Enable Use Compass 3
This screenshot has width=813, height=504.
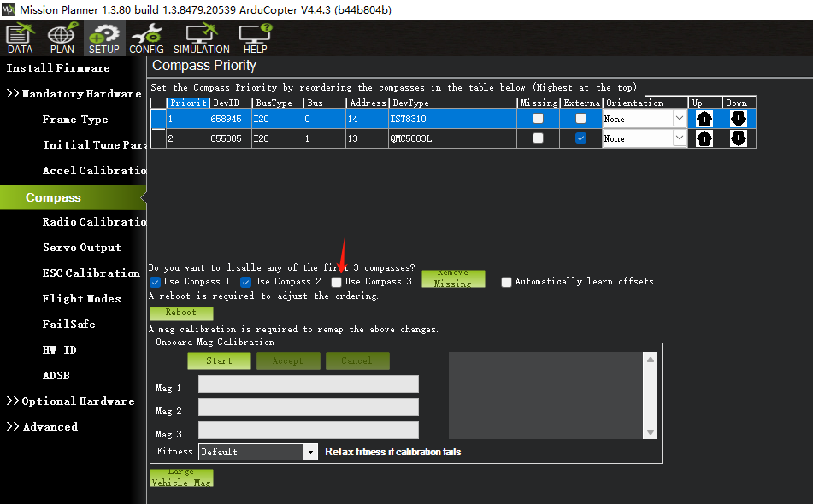[336, 281]
